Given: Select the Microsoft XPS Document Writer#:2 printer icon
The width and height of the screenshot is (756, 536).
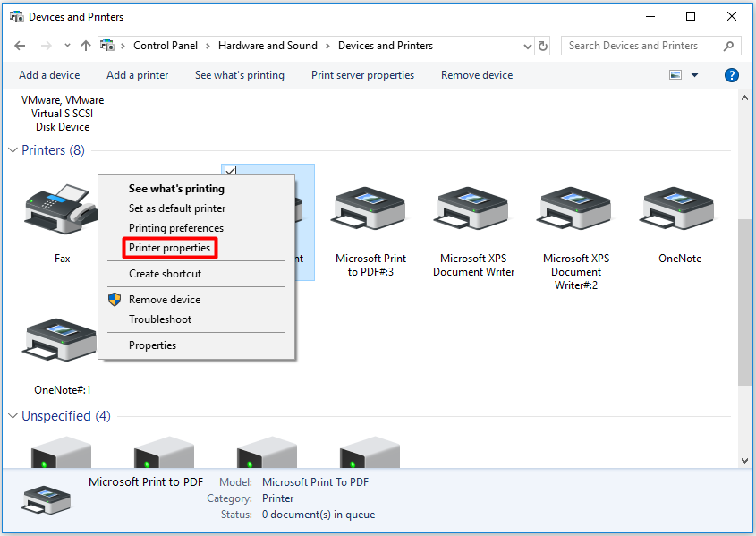Looking at the screenshot, I should tap(575, 208).
